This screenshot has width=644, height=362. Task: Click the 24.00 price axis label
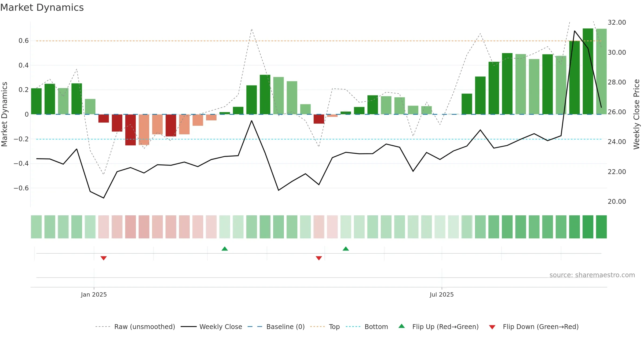617,142
